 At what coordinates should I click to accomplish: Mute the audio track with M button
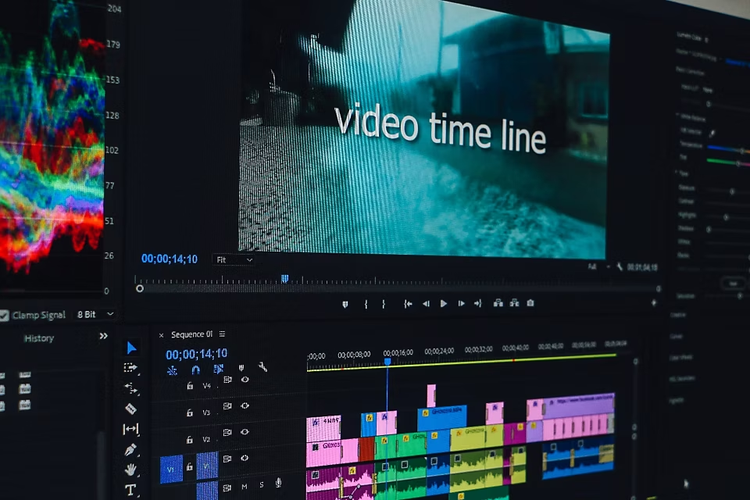(x=244, y=487)
